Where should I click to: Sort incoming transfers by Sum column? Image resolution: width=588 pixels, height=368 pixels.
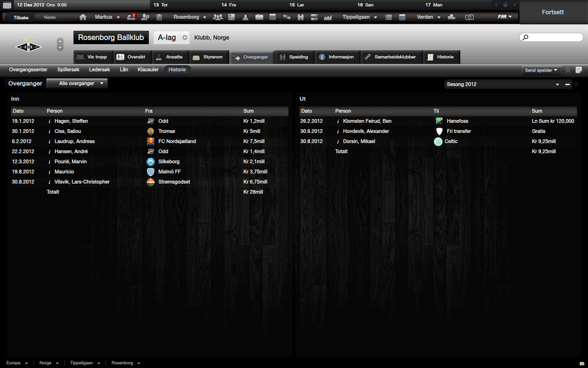(x=249, y=111)
